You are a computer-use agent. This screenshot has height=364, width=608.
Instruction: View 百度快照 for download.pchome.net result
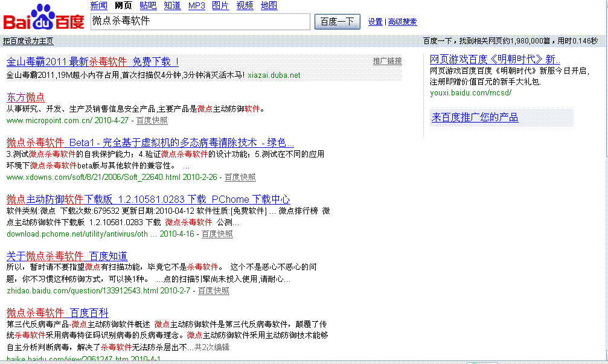click(x=217, y=234)
